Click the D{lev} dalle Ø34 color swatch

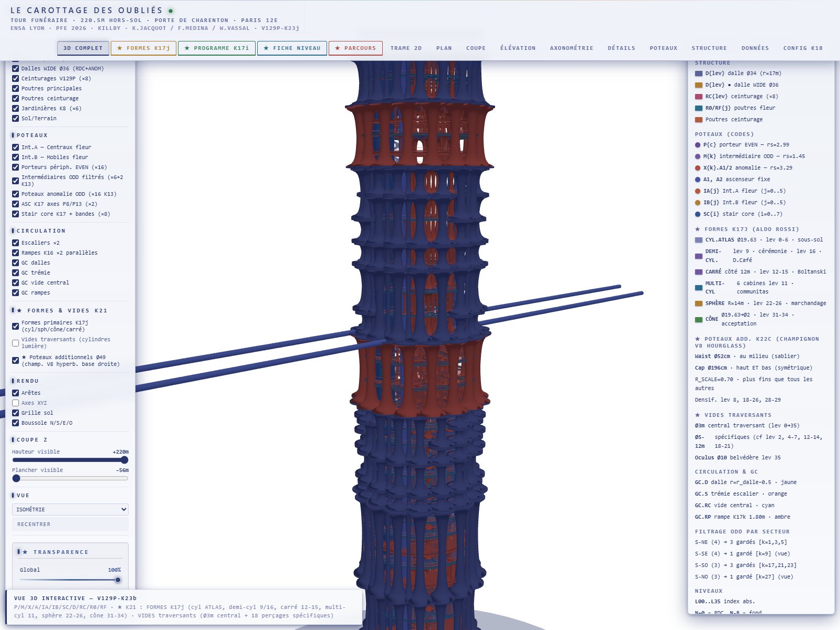coord(699,73)
